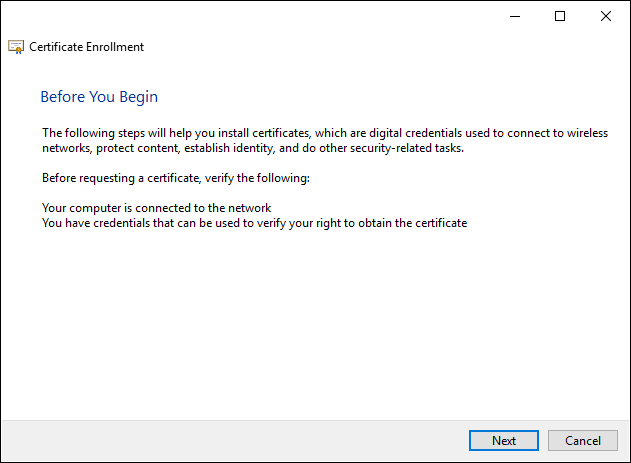
Task: Click "Your computer is connected to the network"
Action: pyautogui.click(x=157, y=208)
